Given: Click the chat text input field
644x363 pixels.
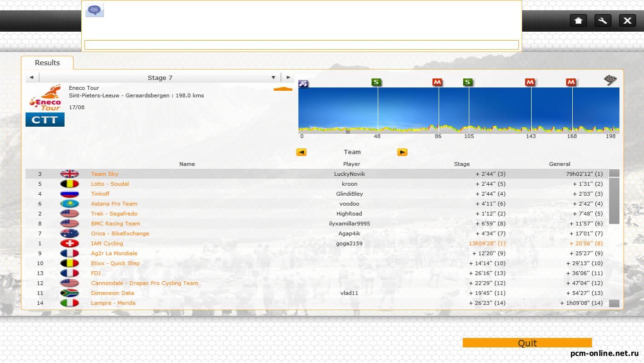Looking at the screenshot, I should [301, 45].
